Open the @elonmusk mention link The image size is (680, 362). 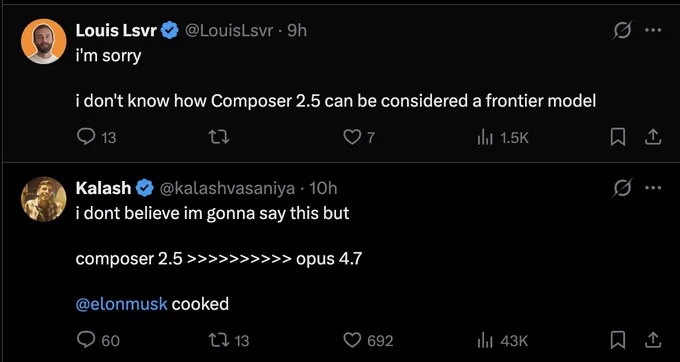pyautogui.click(x=121, y=304)
